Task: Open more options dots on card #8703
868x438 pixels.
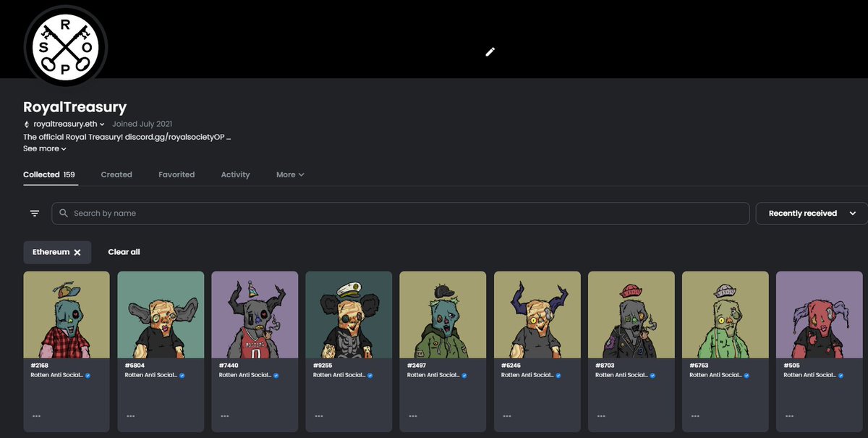Action: point(600,416)
